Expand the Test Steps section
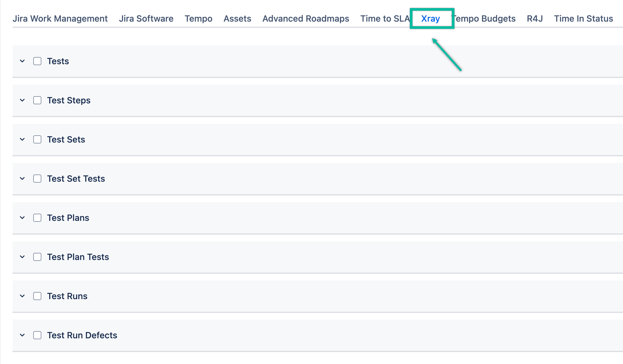This screenshot has width=623, height=364. [x=22, y=100]
